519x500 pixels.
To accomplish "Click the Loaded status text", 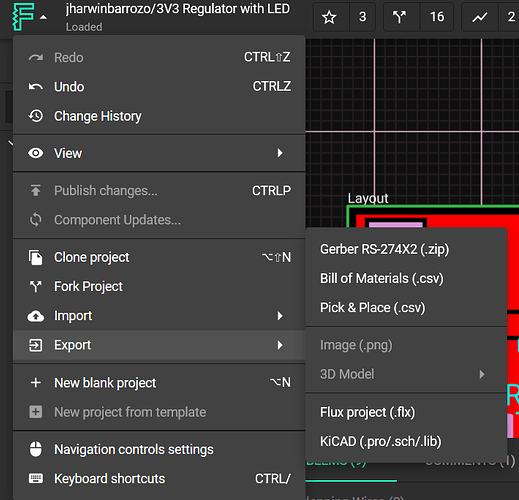I will (84, 27).
